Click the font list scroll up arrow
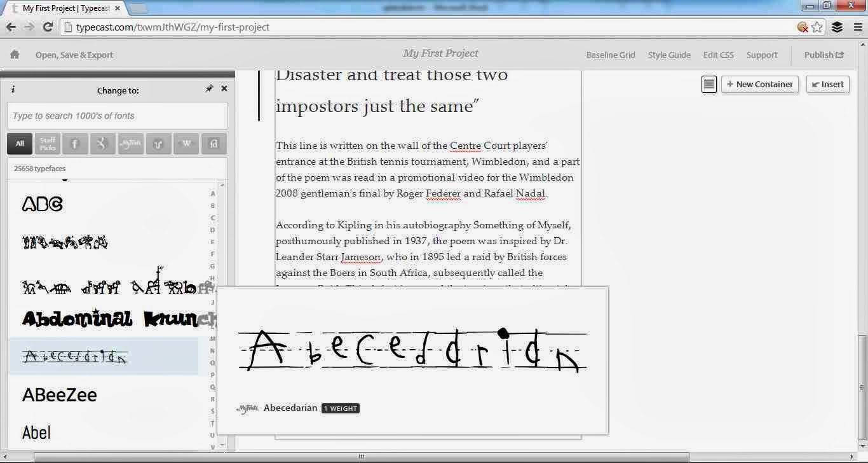 (x=222, y=185)
